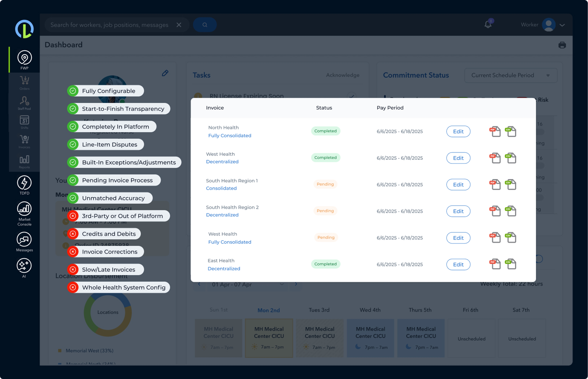Download CSV for North Health invoice
The image size is (588, 379).
[x=511, y=131]
